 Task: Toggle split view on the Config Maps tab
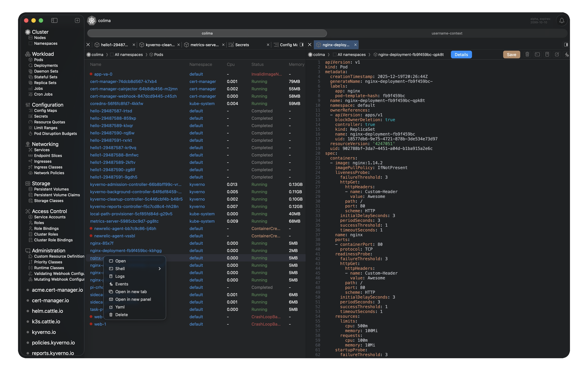[302, 45]
